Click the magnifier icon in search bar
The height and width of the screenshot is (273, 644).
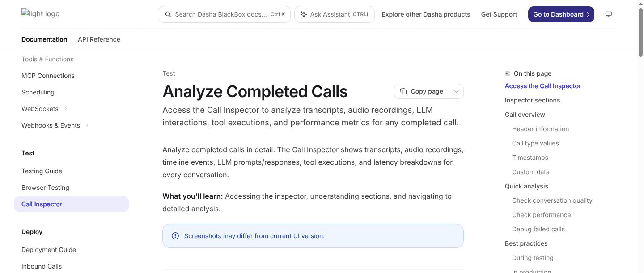pos(168,14)
